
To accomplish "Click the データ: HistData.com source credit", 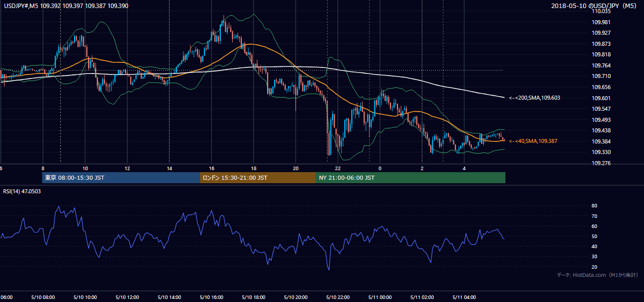I will tap(597, 275).
